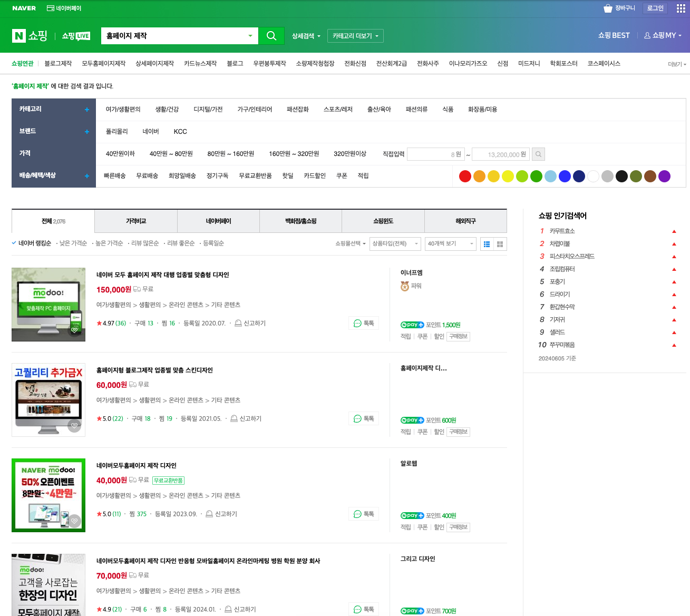690x616 pixels.
Task: Click heart wishlist icon on 고퀄리티 thumbnail
Action: (74, 426)
